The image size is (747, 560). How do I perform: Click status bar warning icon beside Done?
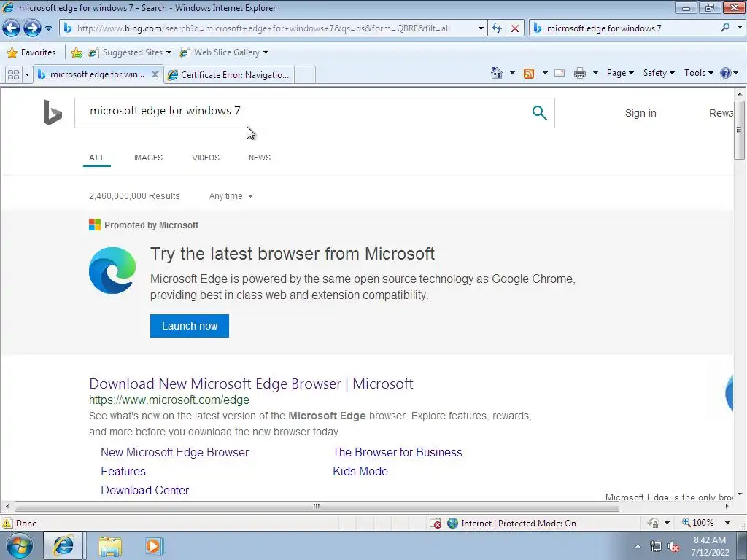(7, 524)
